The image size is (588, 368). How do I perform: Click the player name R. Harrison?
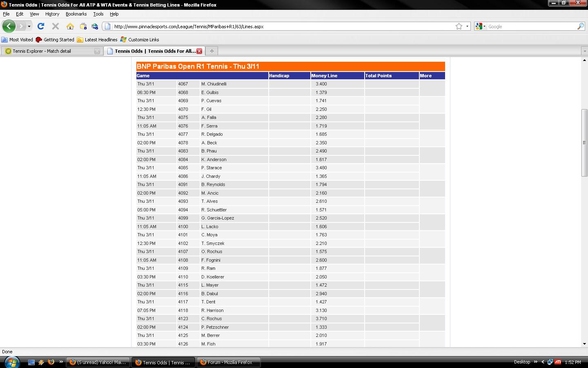[x=212, y=310]
